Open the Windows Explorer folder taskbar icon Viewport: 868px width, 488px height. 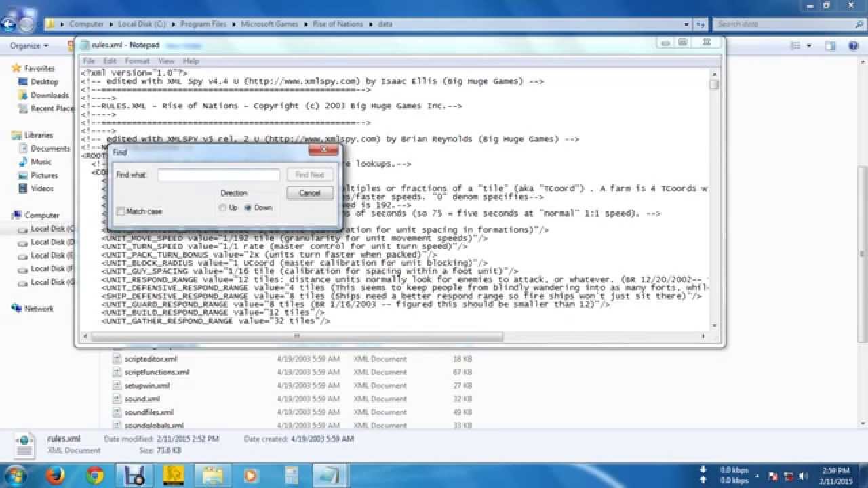(x=213, y=474)
